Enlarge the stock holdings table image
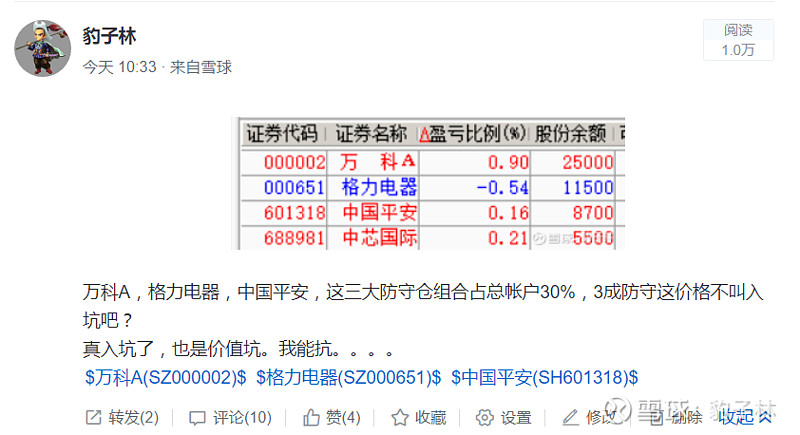The width and height of the screenshot is (800, 435). point(428,184)
